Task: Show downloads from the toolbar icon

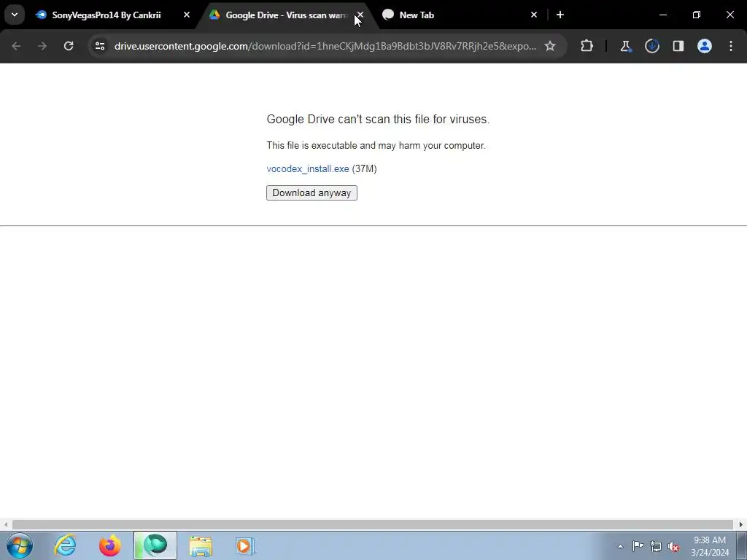Action: (x=651, y=46)
